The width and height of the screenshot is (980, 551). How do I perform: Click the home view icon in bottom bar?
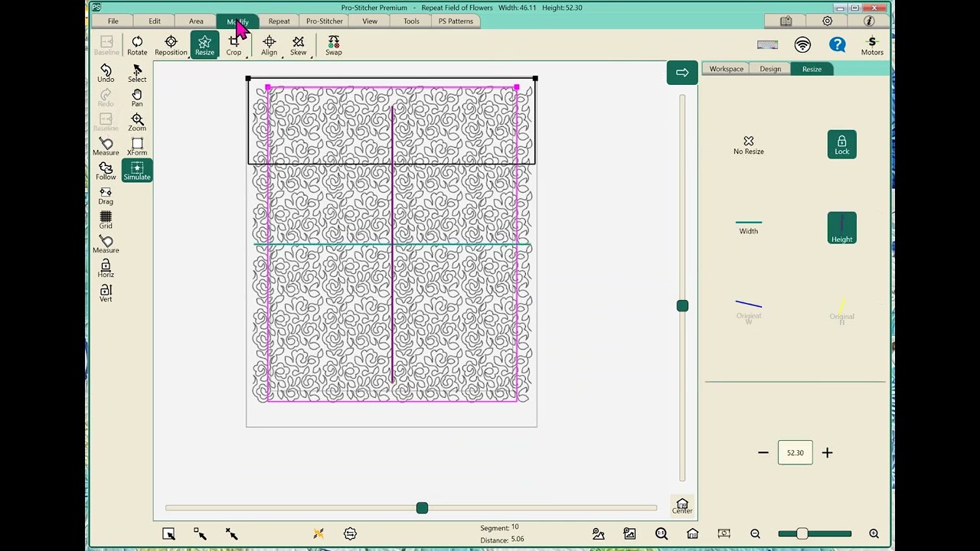[692, 533]
